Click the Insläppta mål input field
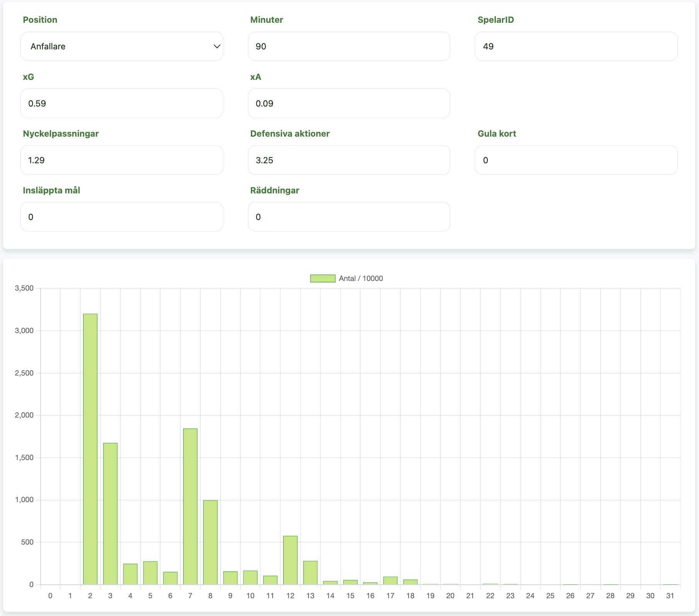 click(122, 217)
